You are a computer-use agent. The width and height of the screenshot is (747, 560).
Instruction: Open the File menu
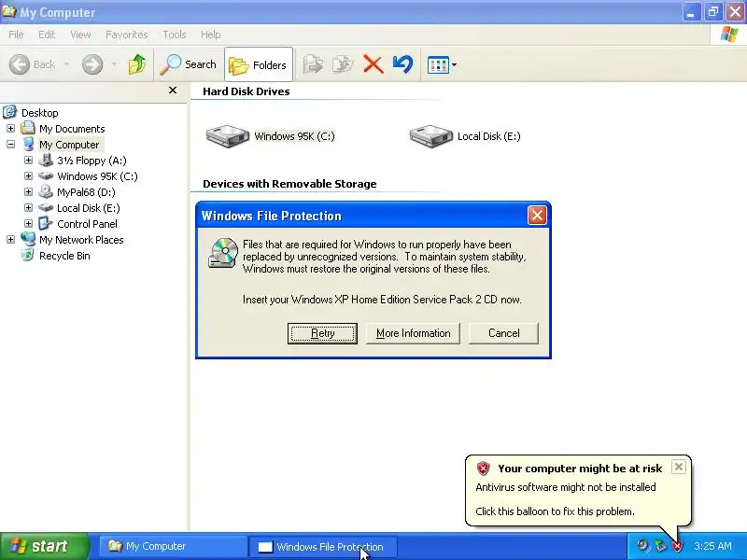[16, 35]
